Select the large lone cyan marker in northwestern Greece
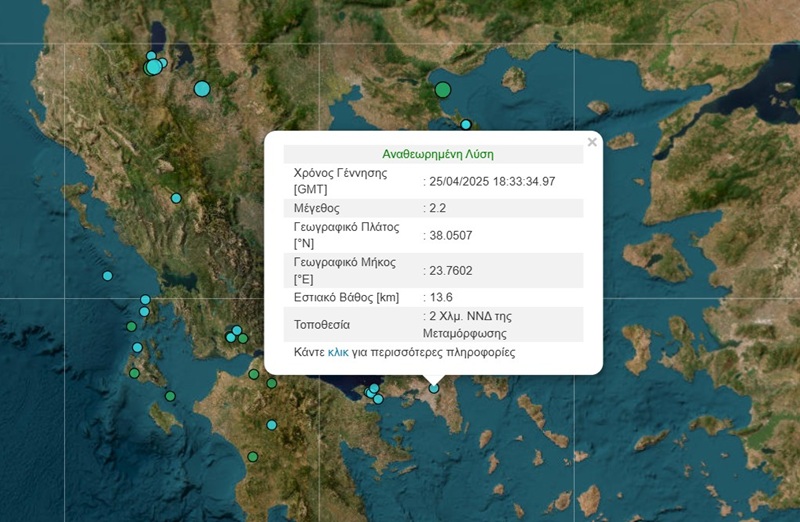Screen dimensions: 800x522 (202, 89)
